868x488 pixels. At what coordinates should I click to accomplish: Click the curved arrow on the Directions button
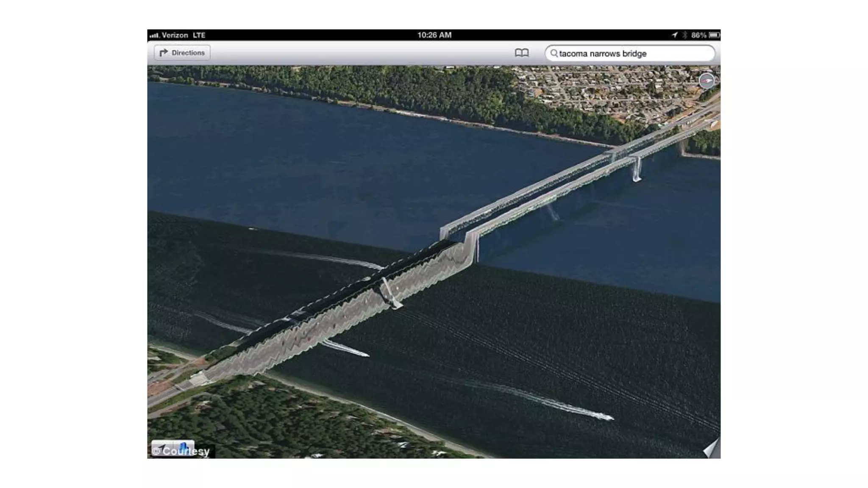tap(163, 53)
